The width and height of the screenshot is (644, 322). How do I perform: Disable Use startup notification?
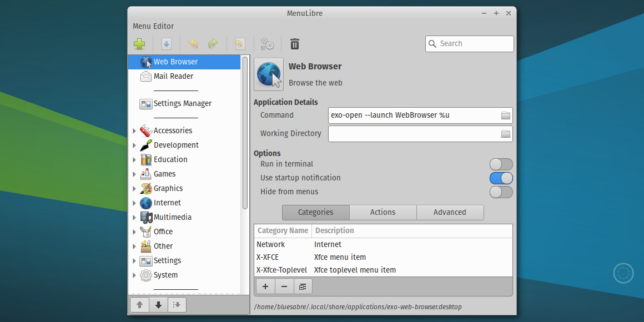pos(501,178)
